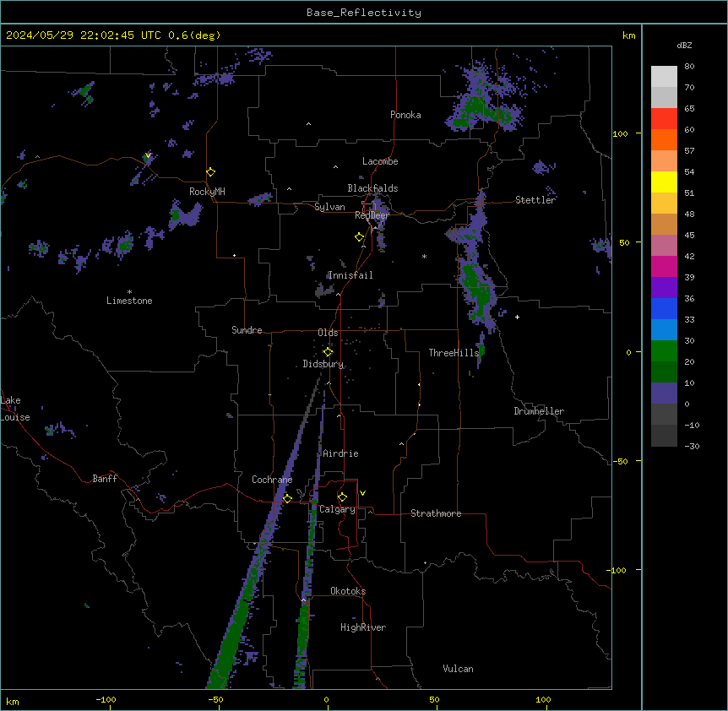The width and height of the screenshot is (728, 711).
Task: Click the Lacombe city label
Action: 380,161
